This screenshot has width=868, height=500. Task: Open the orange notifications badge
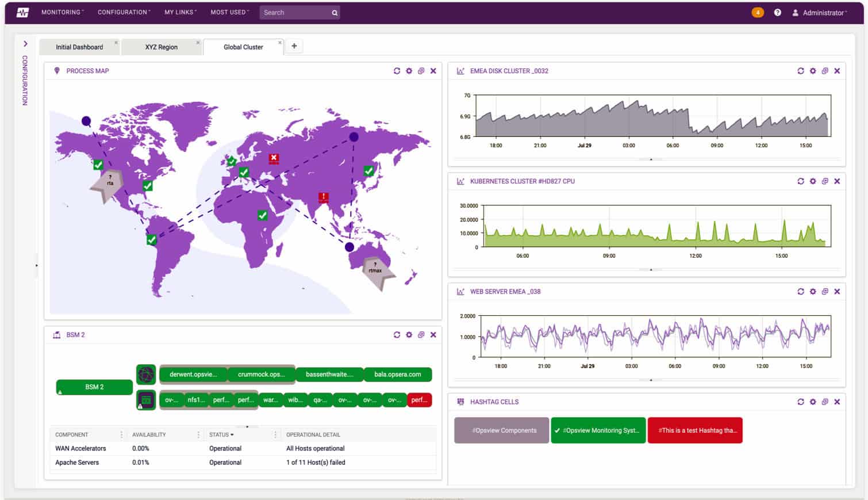(x=758, y=12)
